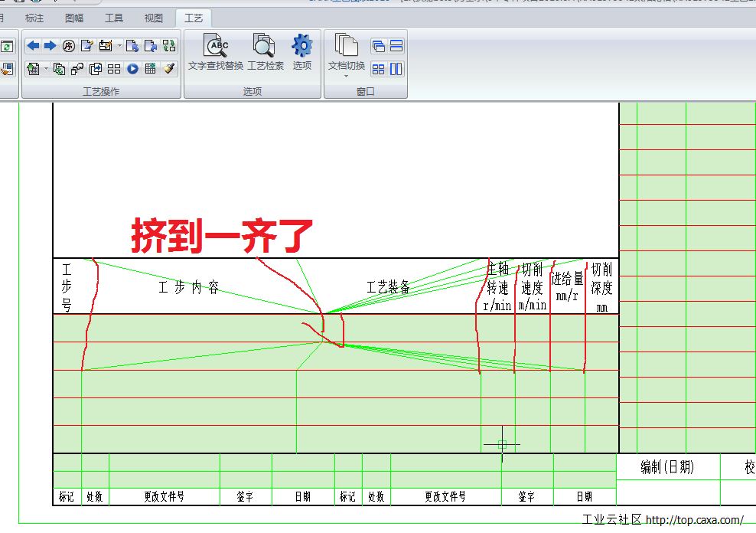Click the blue circular play icon

click(x=132, y=69)
